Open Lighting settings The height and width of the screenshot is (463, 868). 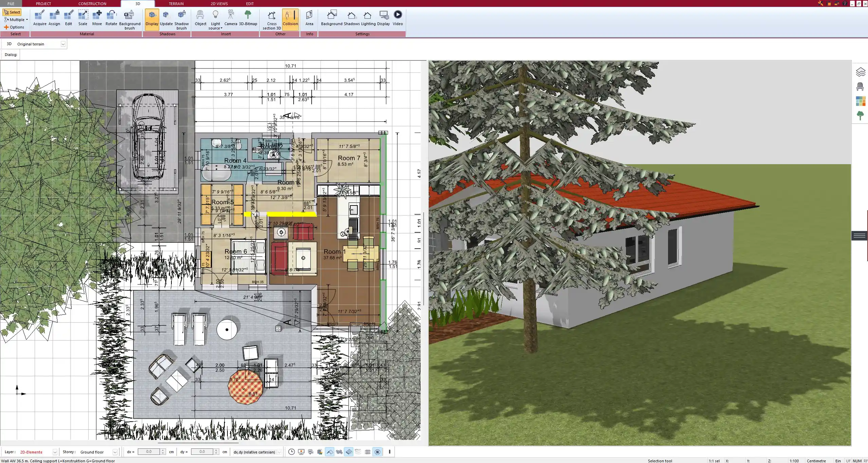[x=368, y=18]
